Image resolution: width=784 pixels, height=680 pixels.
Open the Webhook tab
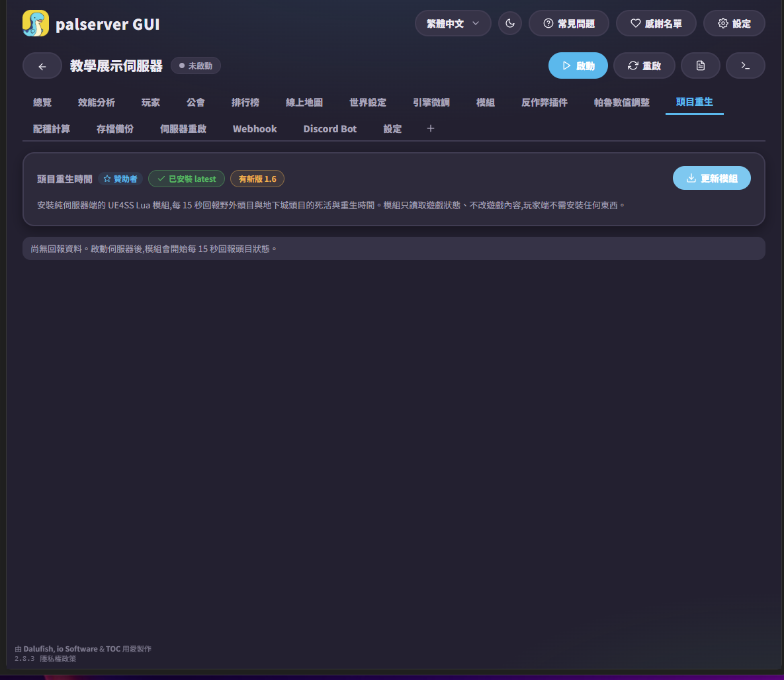pos(255,129)
